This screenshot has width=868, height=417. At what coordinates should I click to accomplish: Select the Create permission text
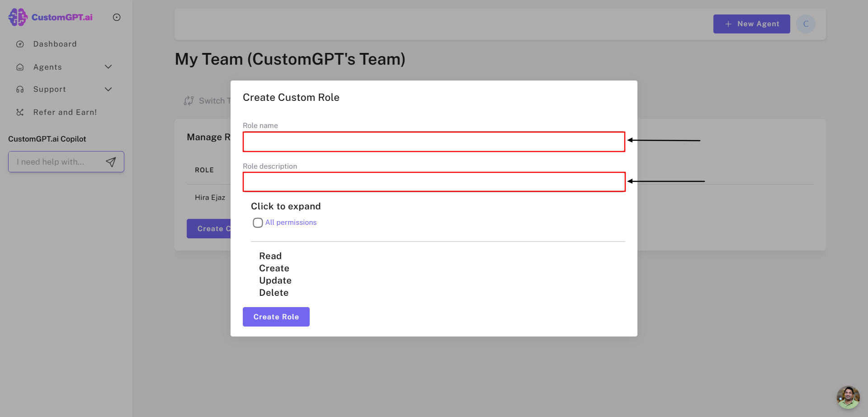click(x=274, y=268)
